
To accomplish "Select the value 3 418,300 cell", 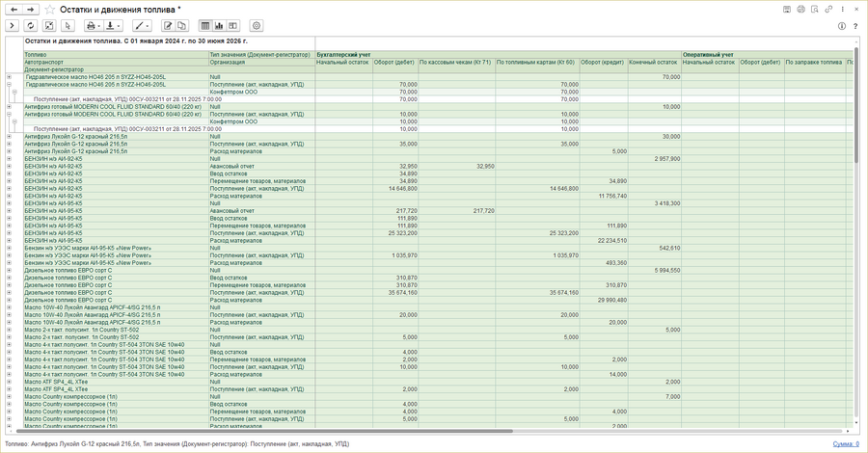I will pyautogui.click(x=654, y=203).
